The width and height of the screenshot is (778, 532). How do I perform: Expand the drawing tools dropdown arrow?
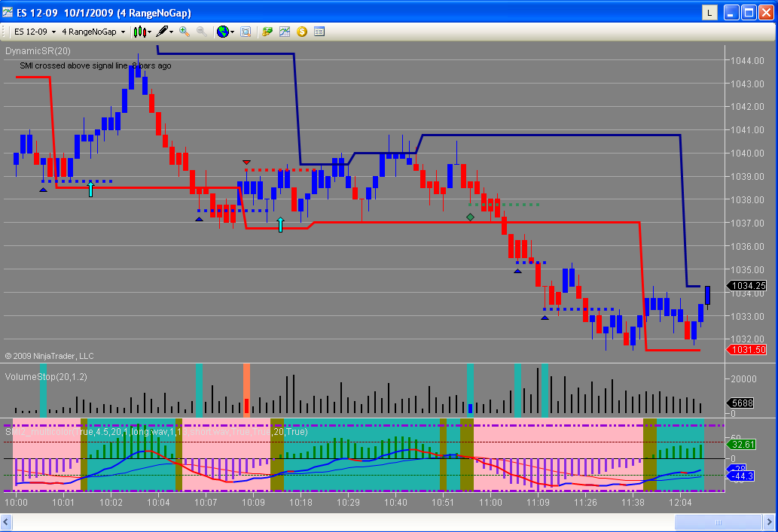click(171, 32)
